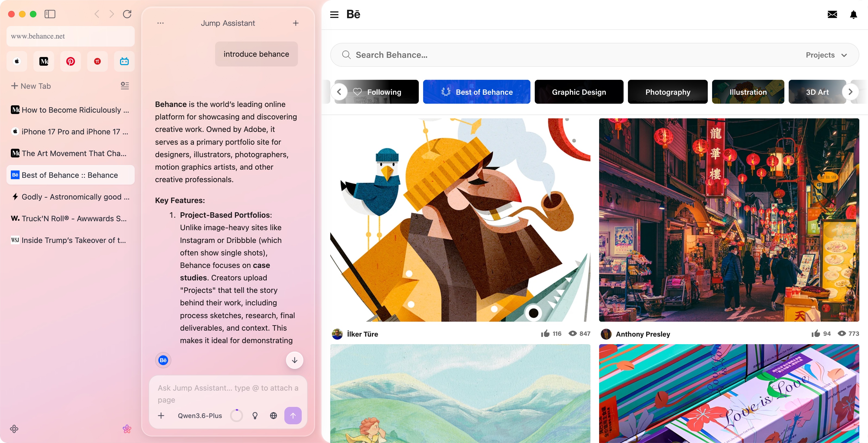
Task: Select the Illustration category
Action: click(x=748, y=92)
